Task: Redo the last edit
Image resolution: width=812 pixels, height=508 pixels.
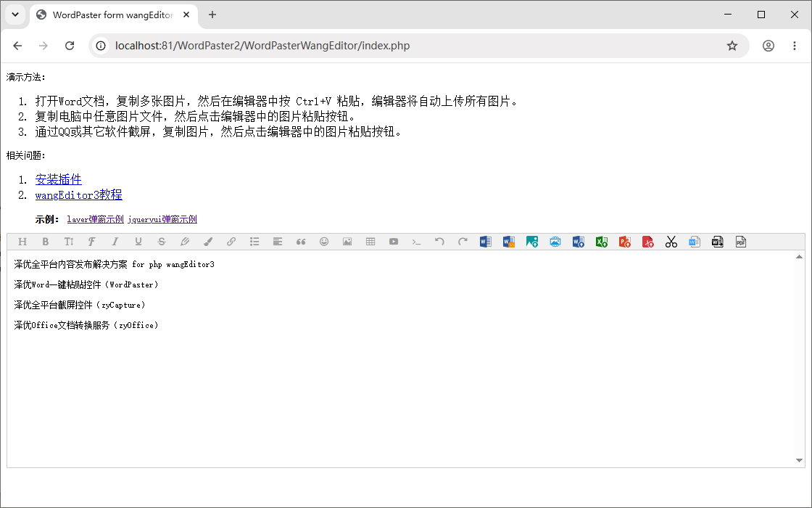Action: (463, 242)
